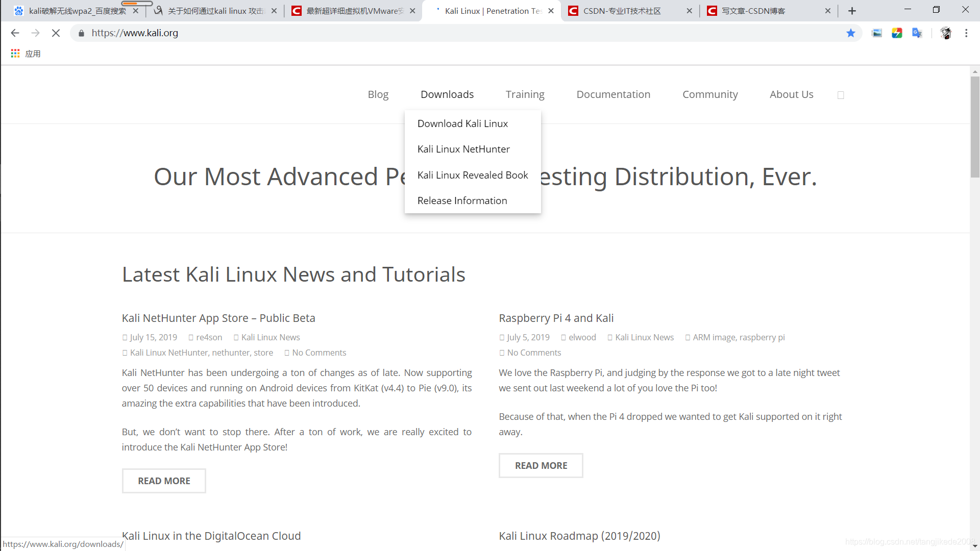Close the 写文章-CSDN博客 tab
Screen dimensions: 980x551
click(x=828, y=11)
